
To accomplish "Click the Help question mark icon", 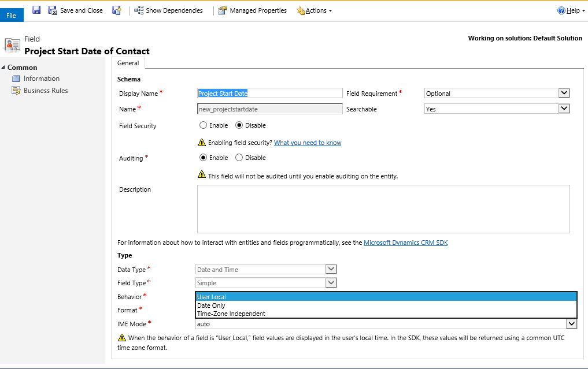I will pos(561,10).
